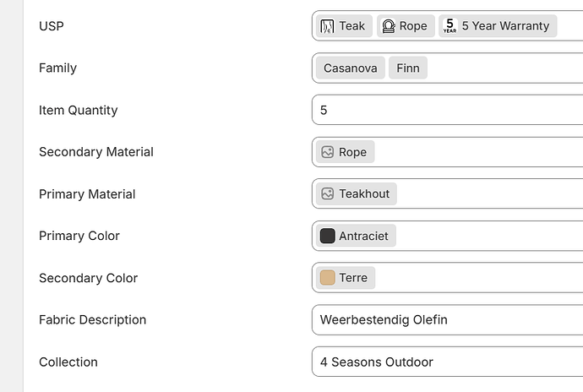This screenshot has width=583, height=392.
Task: Open the Family selection field
Action: [x=507, y=68]
